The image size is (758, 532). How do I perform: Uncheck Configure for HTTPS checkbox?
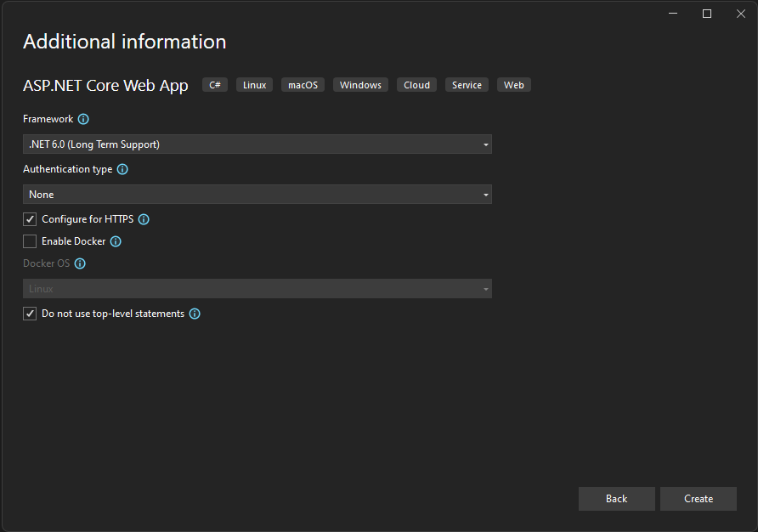click(30, 219)
